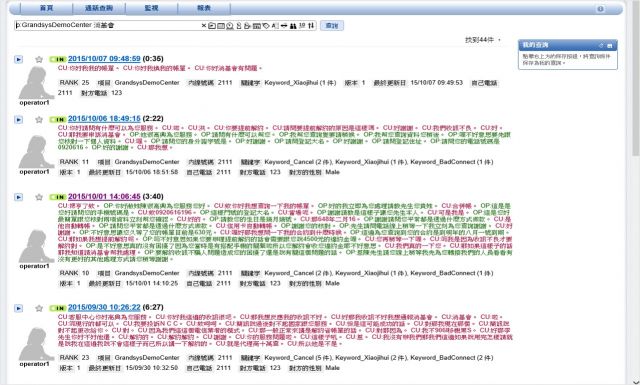The image size is (640, 385).
Task: Click the info icon on top navigation bar
Action: (600, 9)
